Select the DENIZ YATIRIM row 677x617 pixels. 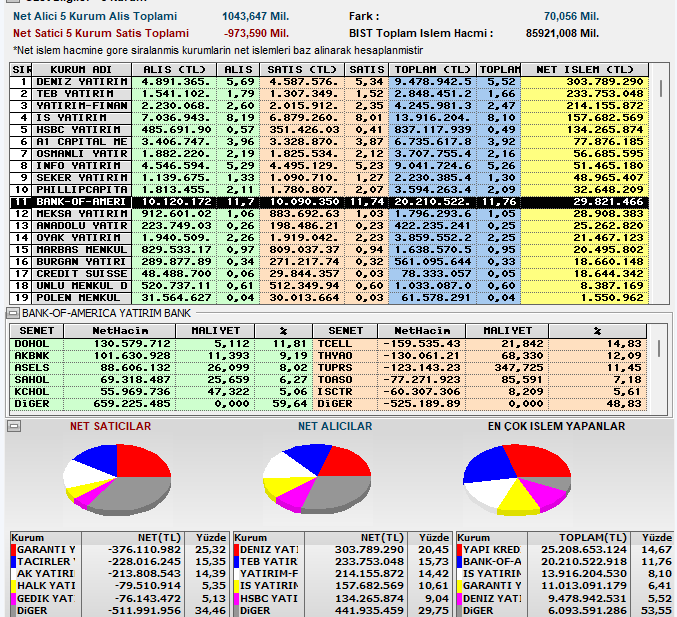click(329, 82)
